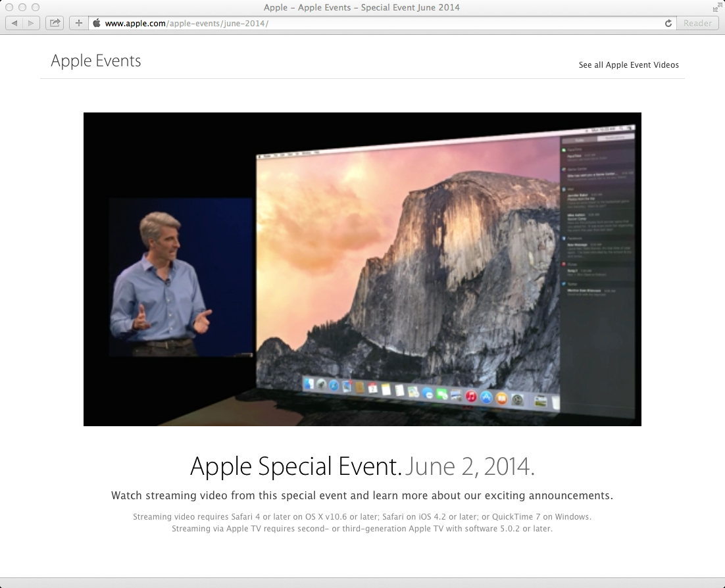725x588 pixels.
Task: Go forward with the Safari forward arrow
Action: click(x=31, y=23)
